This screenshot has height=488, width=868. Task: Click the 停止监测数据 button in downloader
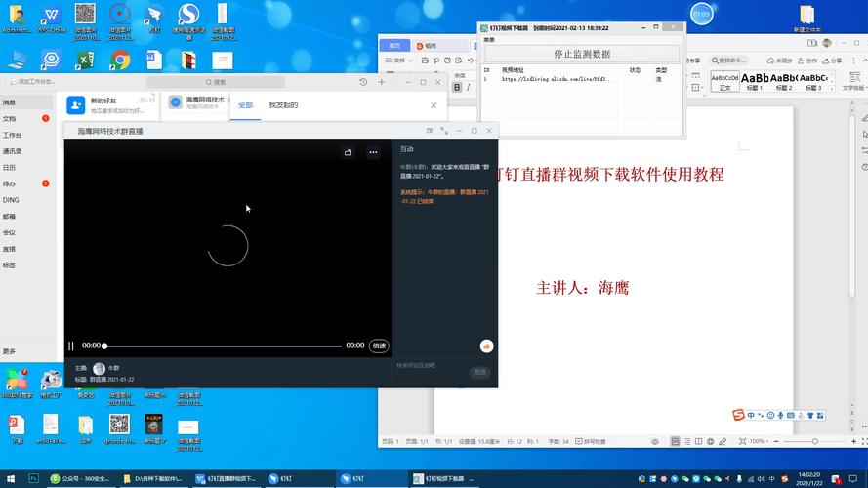pyautogui.click(x=582, y=54)
